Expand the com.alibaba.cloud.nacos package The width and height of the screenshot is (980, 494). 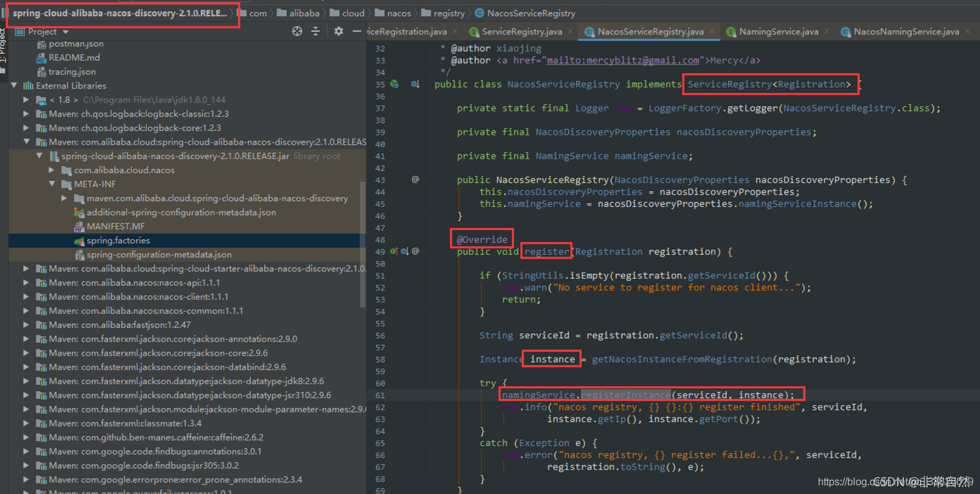[x=52, y=170]
